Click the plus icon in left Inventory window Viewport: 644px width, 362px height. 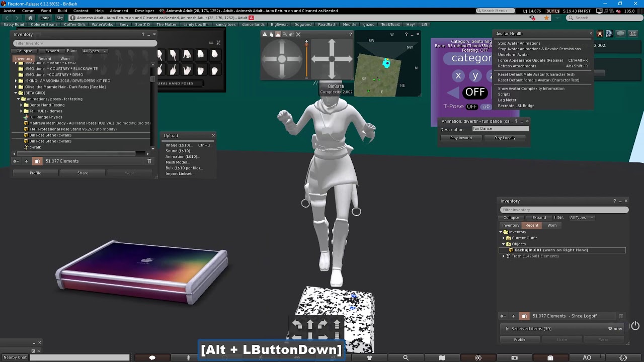(x=26, y=161)
